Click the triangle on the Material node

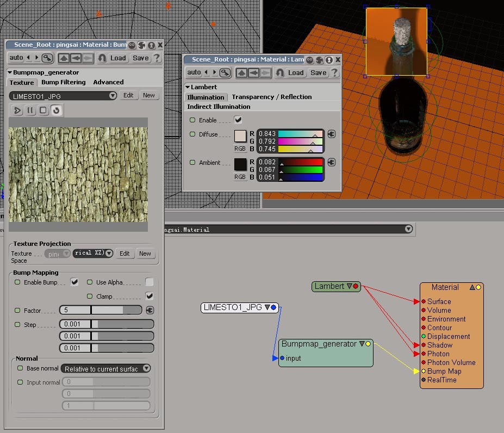[472, 287]
